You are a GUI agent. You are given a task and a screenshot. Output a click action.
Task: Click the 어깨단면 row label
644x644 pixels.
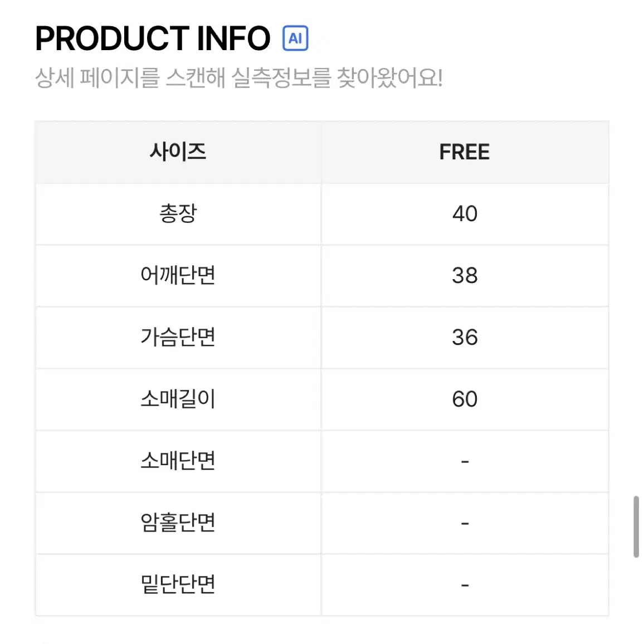click(178, 275)
